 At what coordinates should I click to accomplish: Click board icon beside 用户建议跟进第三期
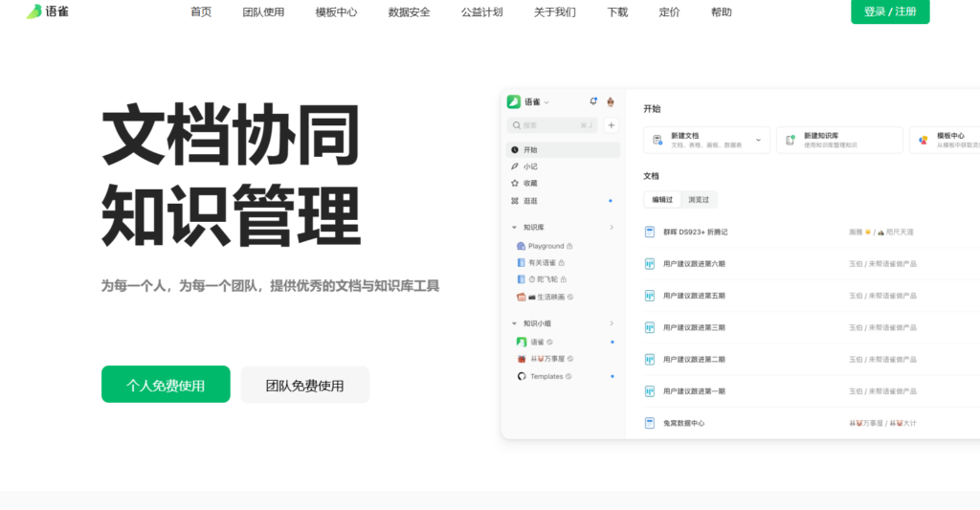(650, 327)
